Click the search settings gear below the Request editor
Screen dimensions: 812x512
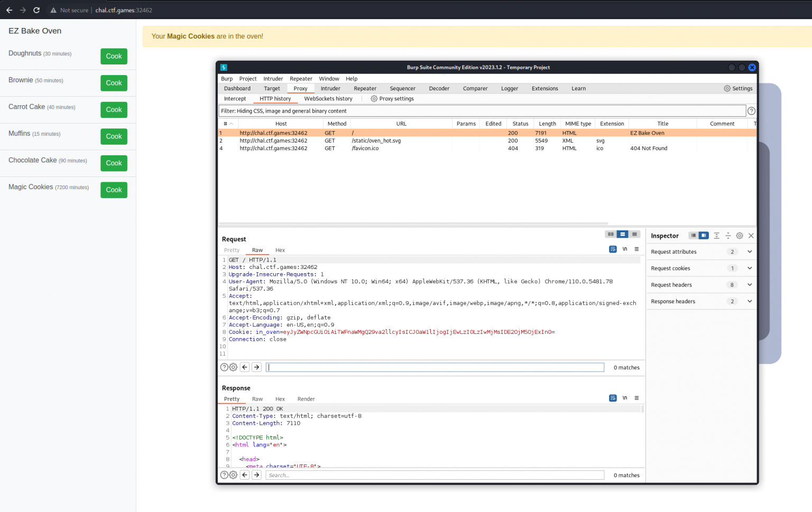(x=233, y=367)
